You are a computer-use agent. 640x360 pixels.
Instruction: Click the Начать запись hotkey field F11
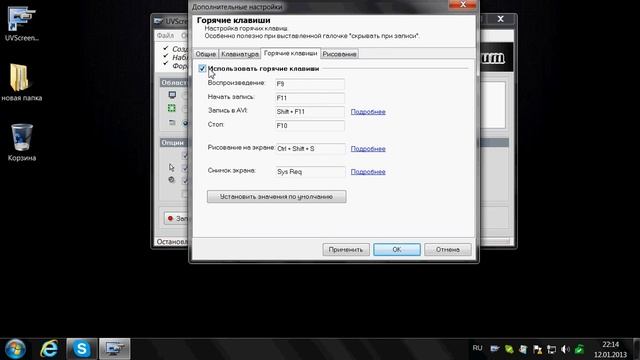(310, 98)
